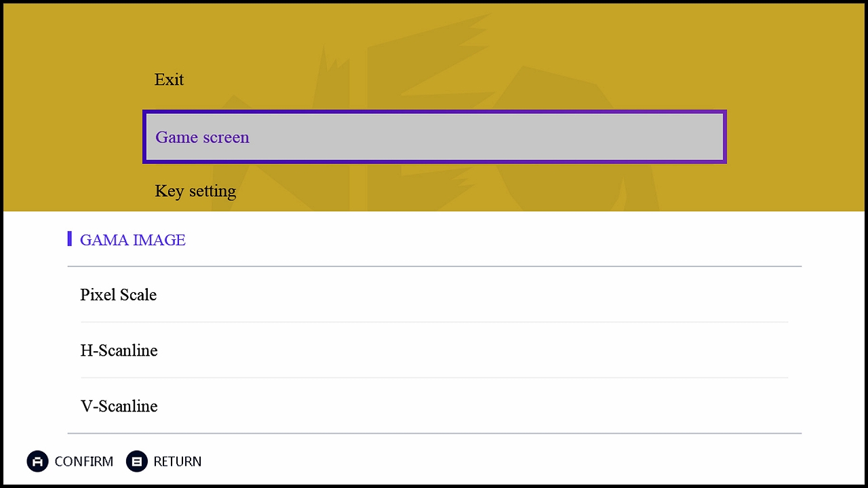Click the Pixel Scale text
The image size is (868, 488).
pyautogui.click(x=119, y=295)
